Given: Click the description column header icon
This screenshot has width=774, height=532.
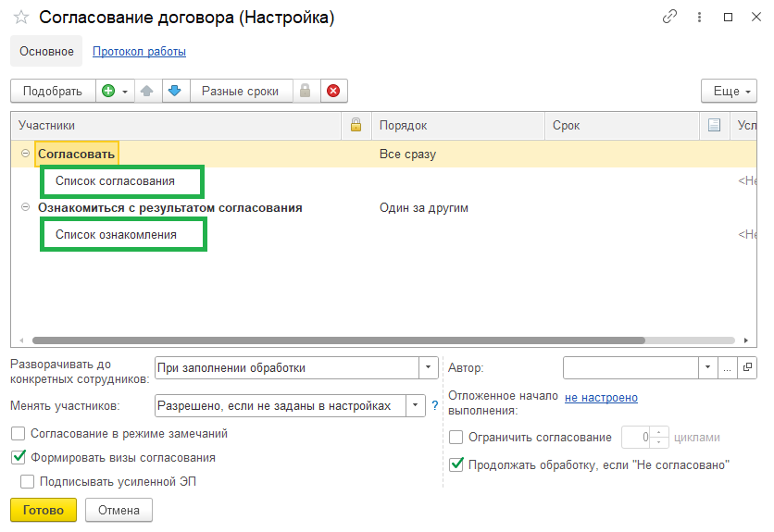Looking at the screenshot, I should click(x=714, y=125).
